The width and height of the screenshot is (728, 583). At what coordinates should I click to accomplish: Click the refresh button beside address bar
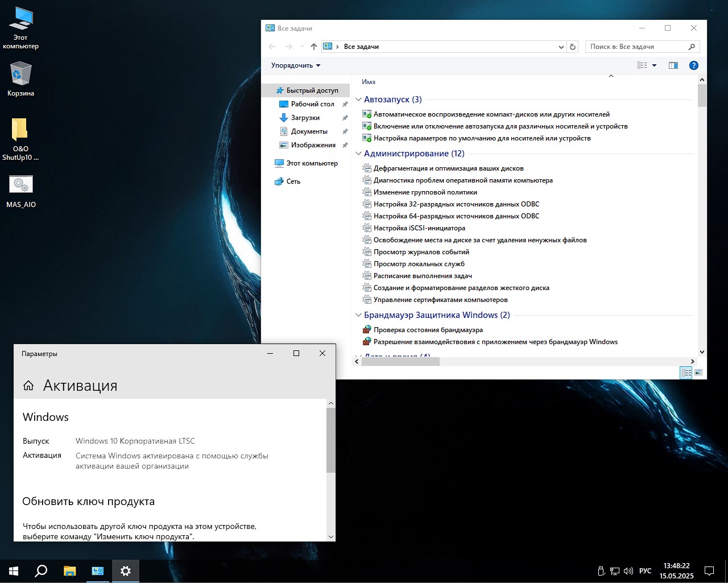click(x=573, y=47)
